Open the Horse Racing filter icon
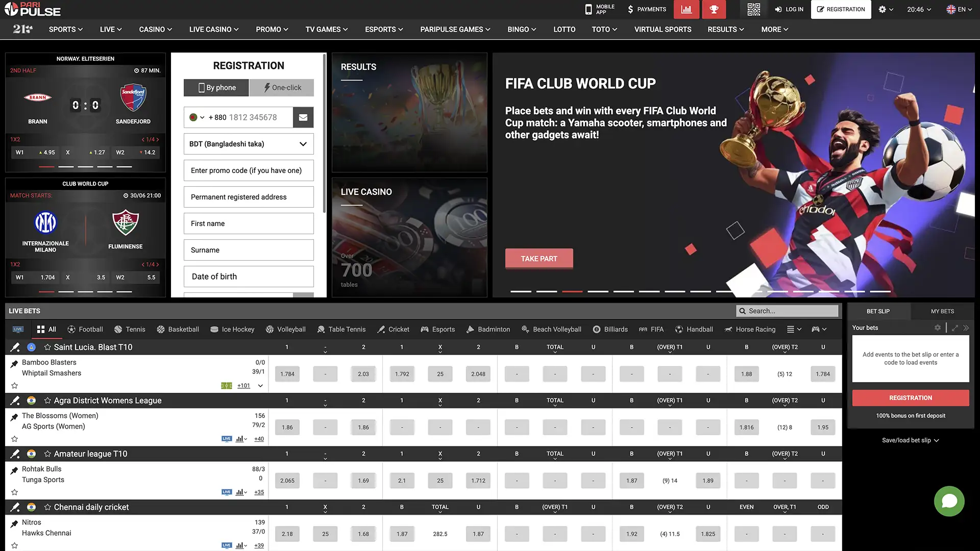The width and height of the screenshot is (980, 551). [729, 329]
